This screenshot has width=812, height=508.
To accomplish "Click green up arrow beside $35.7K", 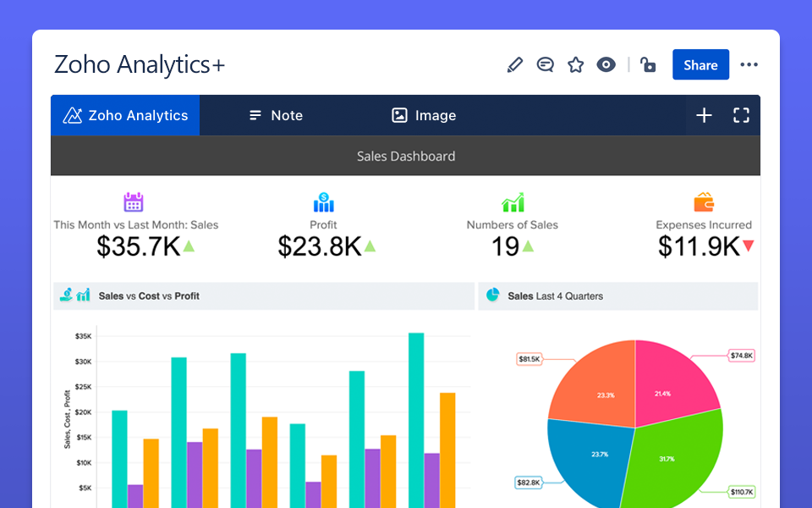I will tap(189, 246).
